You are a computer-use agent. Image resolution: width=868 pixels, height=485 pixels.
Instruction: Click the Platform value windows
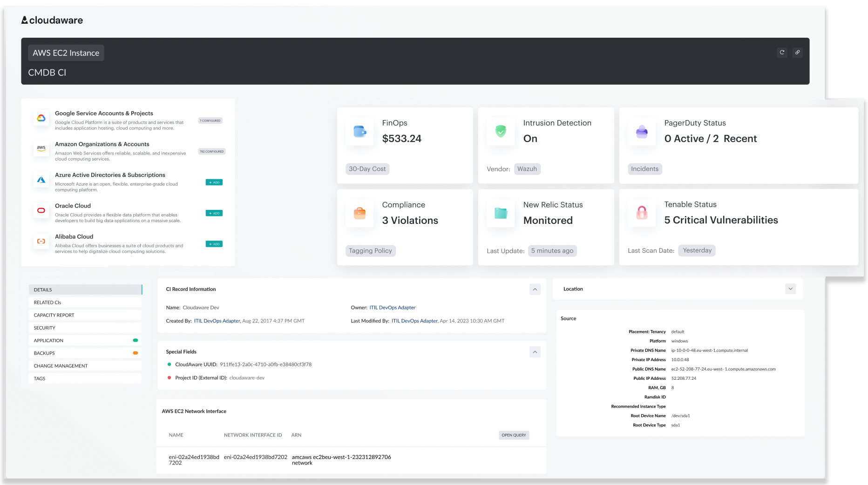point(679,341)
